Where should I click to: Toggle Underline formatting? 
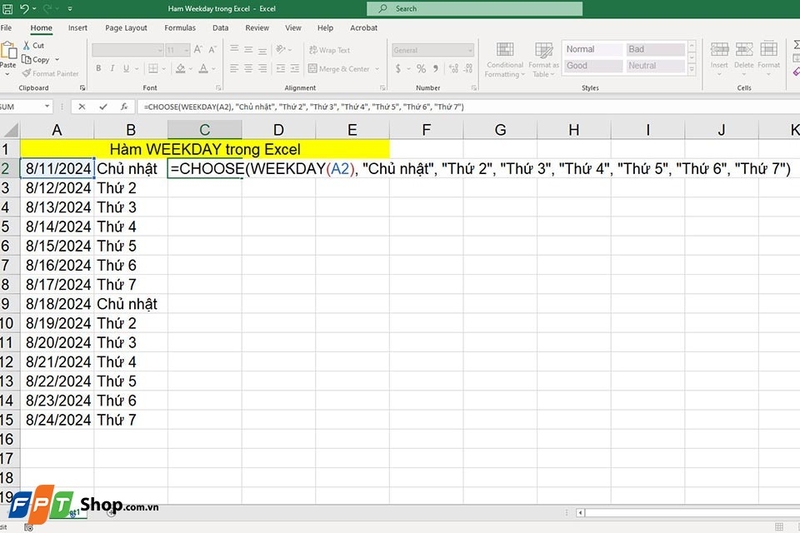[x=126, y=68]
